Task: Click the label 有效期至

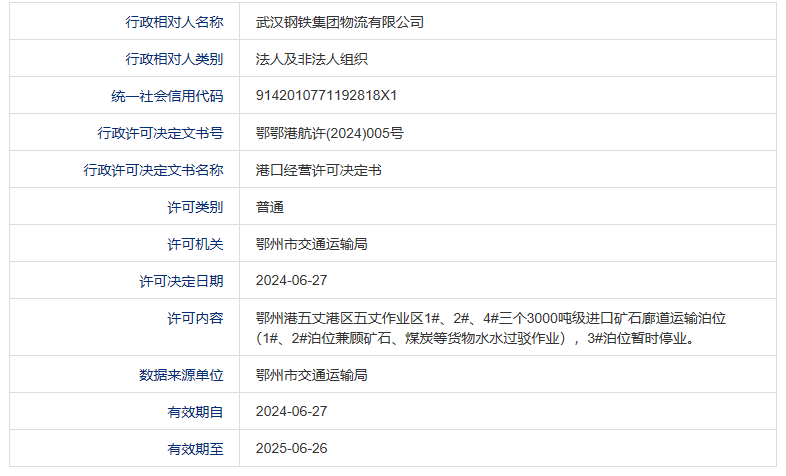Action: click(195, 449)
